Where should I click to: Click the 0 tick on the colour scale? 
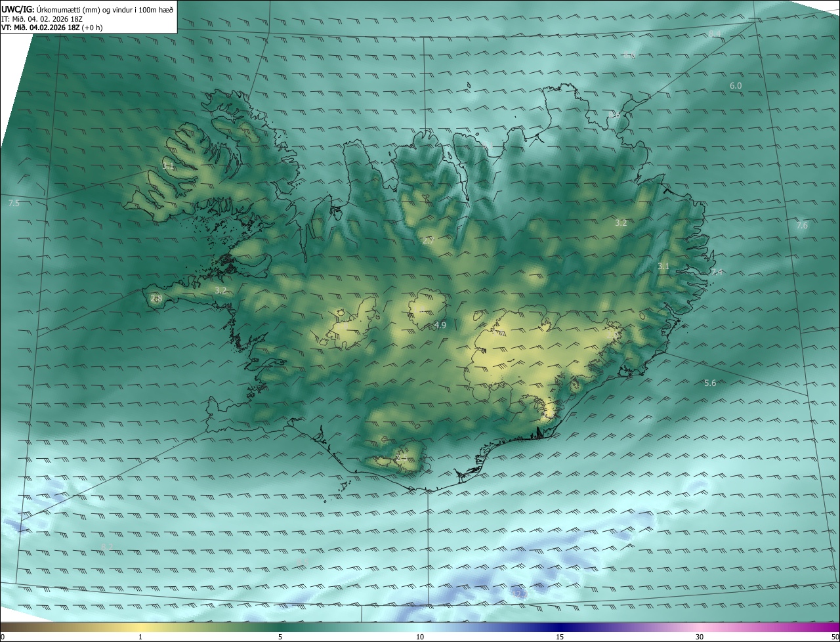point(3,637)
